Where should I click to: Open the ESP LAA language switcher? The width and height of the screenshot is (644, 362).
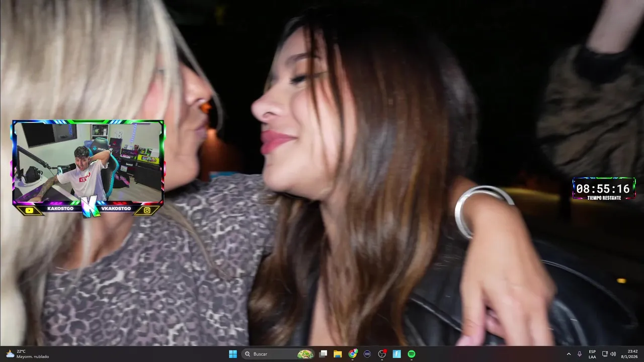pyautogui.click(x=592, y=354)
